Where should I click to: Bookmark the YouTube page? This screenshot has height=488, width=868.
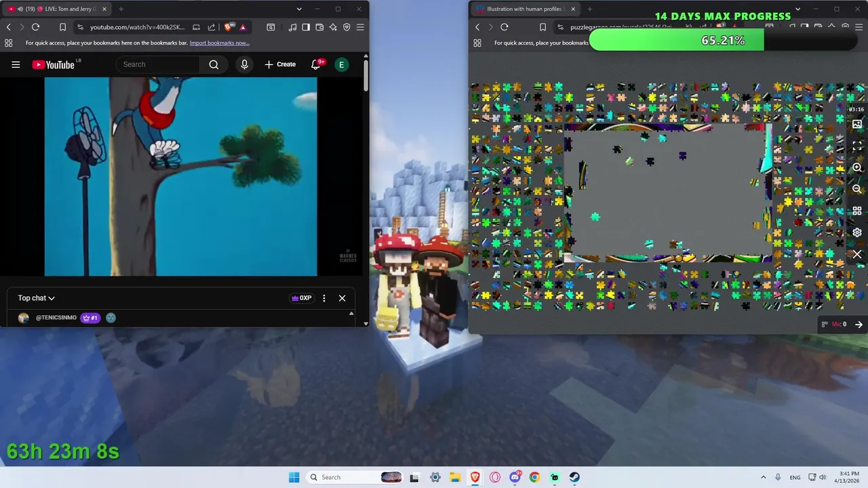coord(62,27)
